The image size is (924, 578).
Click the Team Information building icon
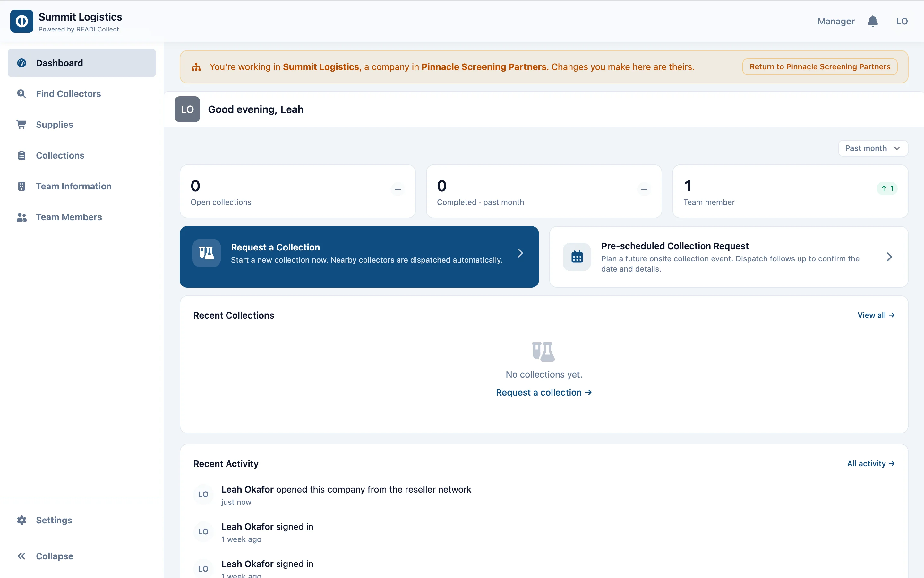[22, 186]
